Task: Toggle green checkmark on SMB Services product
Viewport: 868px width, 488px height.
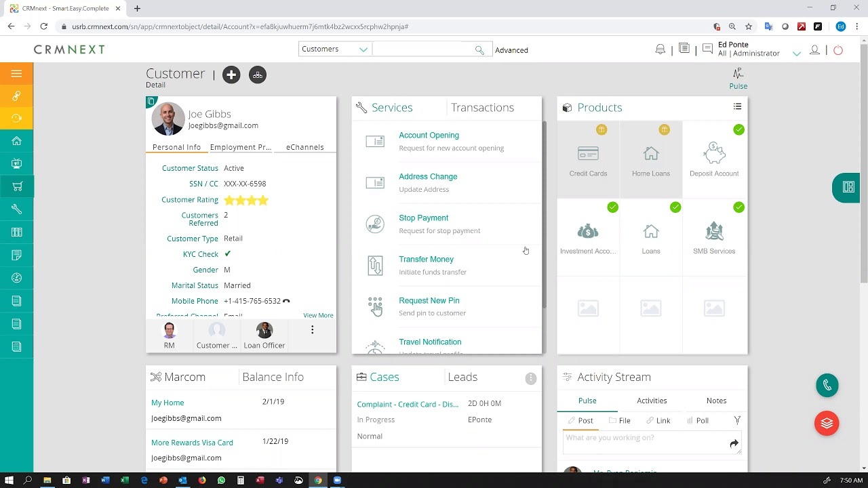Action: tap(738, 207)
